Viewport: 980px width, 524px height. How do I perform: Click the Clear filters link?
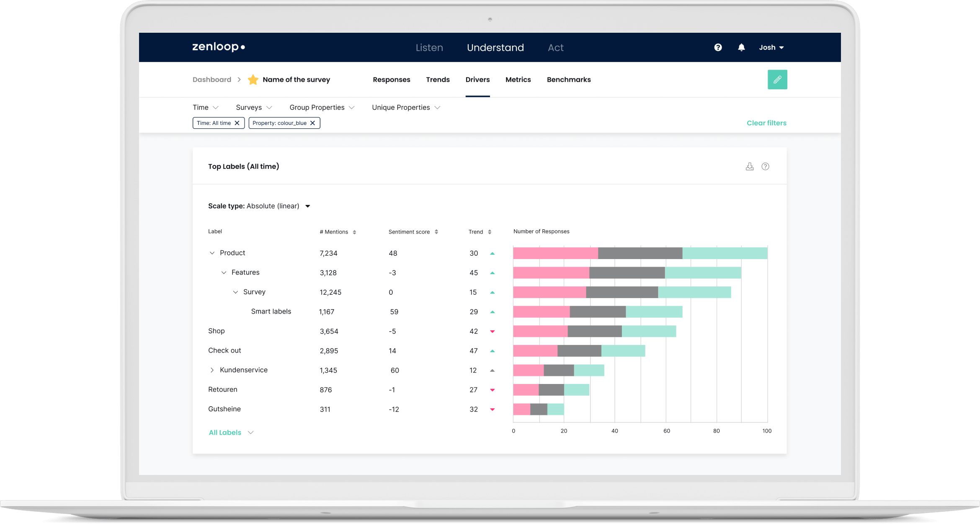(x=767, y=122)
